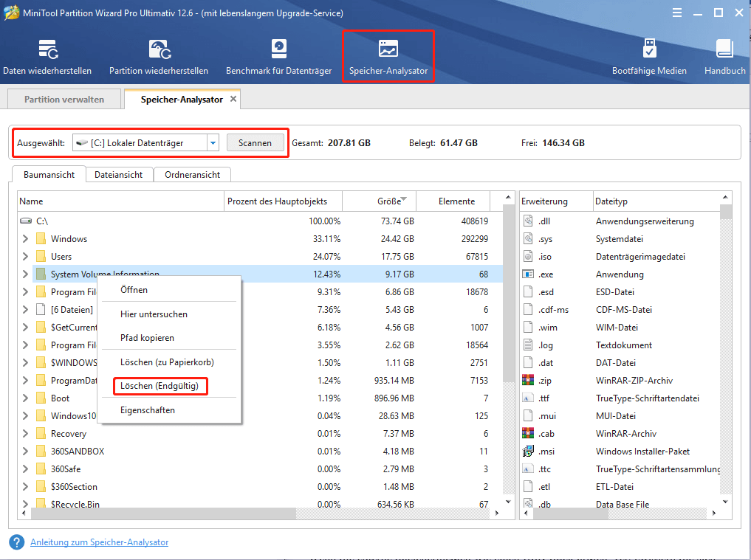Expand the [6 Dateien] node
Image resolution: width=751 pixels, height=560 pixels.
[x=25, y=310]
